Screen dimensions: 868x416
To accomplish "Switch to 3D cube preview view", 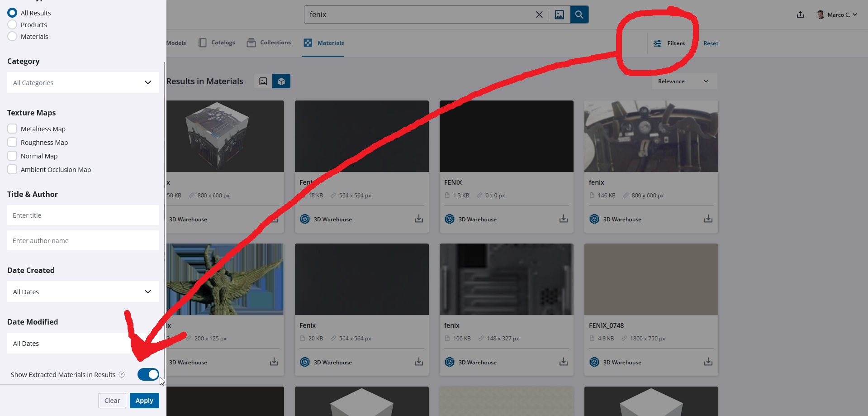I will click(x=281, y=81).
